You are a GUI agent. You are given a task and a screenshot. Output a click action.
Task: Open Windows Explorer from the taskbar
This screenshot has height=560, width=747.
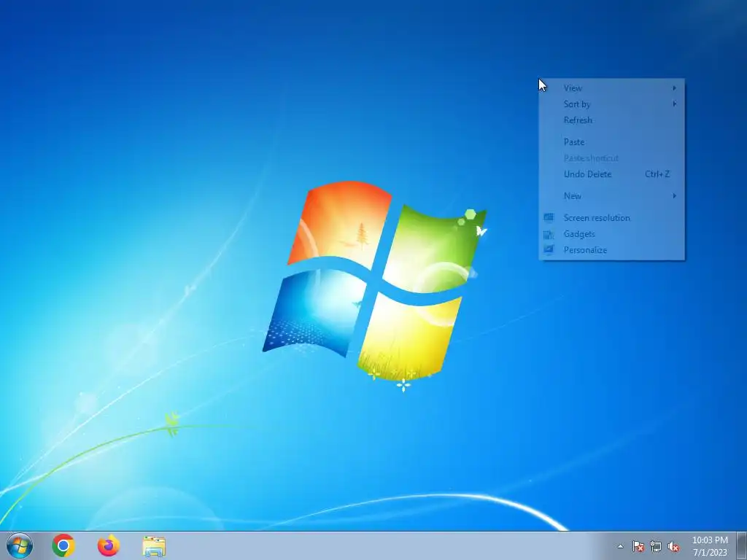(154, 546)
